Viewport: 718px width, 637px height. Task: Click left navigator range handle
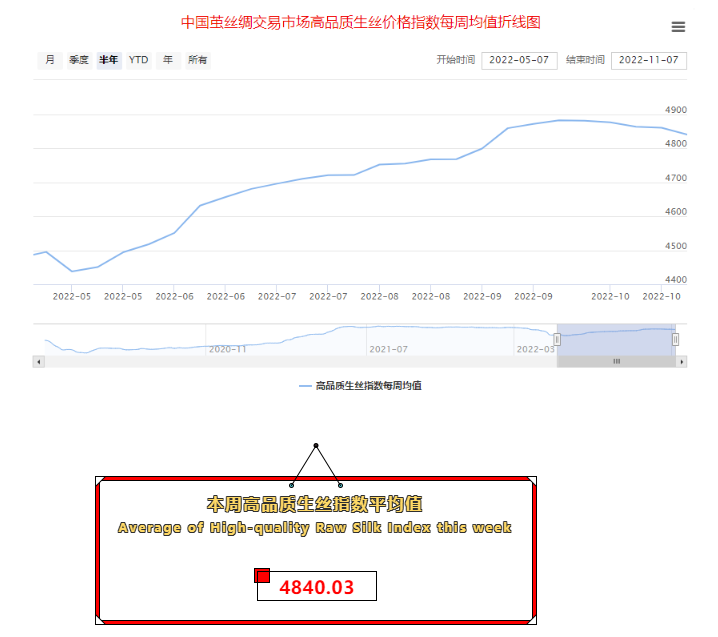click(557, 339)
